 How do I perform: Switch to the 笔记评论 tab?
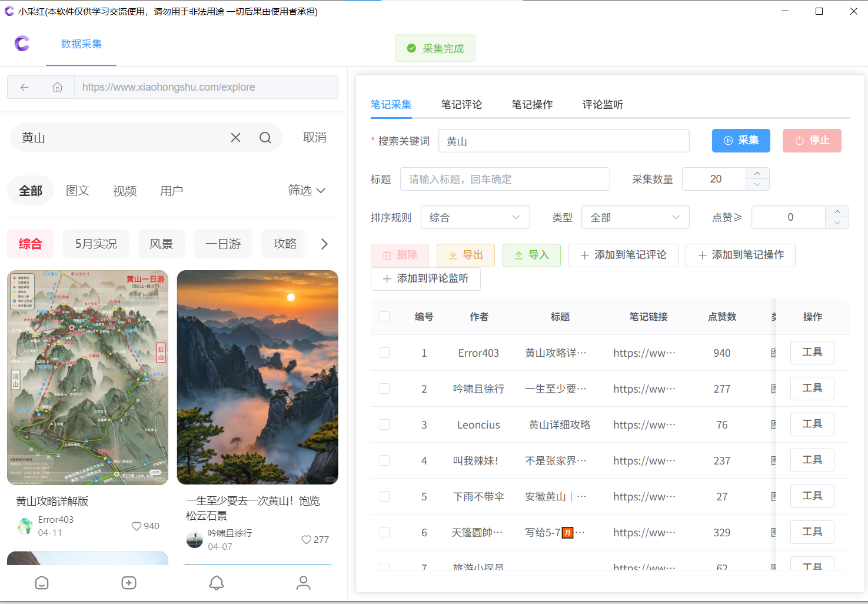(x=461, y=104)
